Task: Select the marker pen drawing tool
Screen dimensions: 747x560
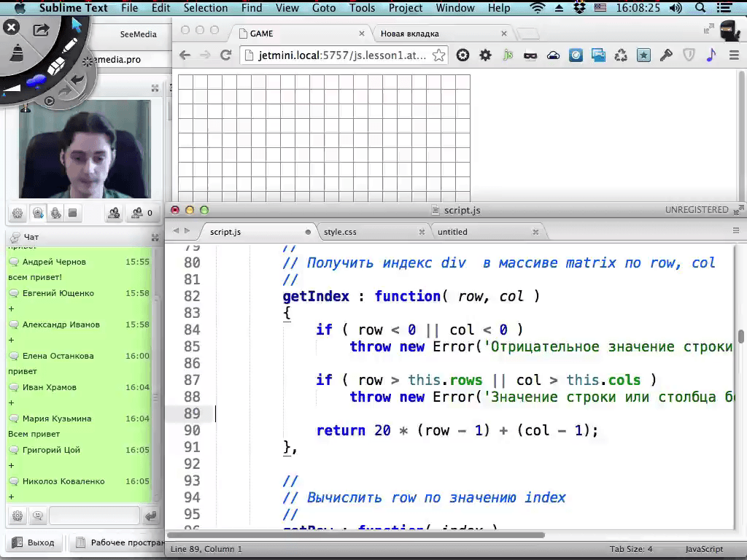Action: coord(69,47)
